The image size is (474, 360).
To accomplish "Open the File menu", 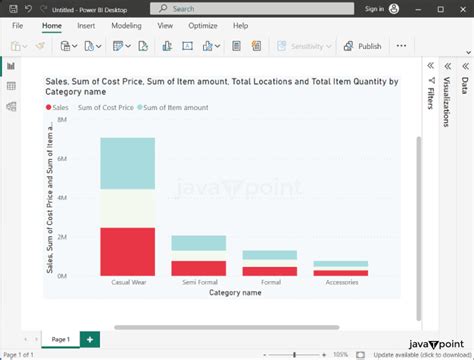I will tap(17, 26).
